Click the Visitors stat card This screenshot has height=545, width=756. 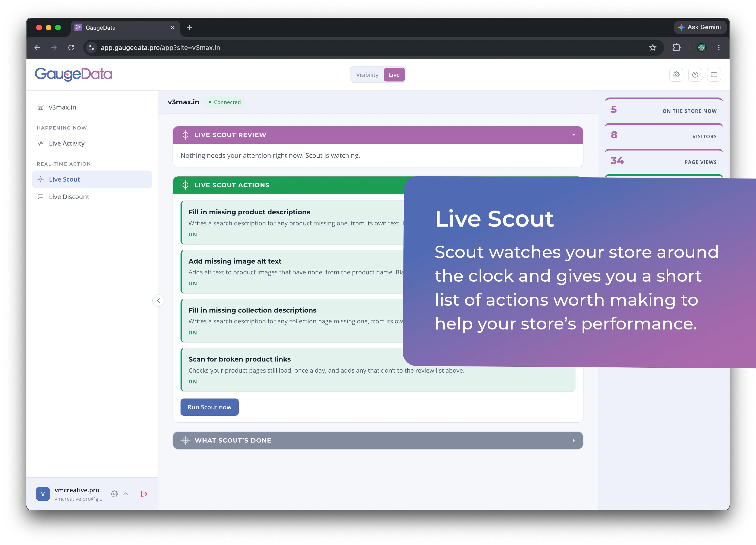(x=663, y=135)
